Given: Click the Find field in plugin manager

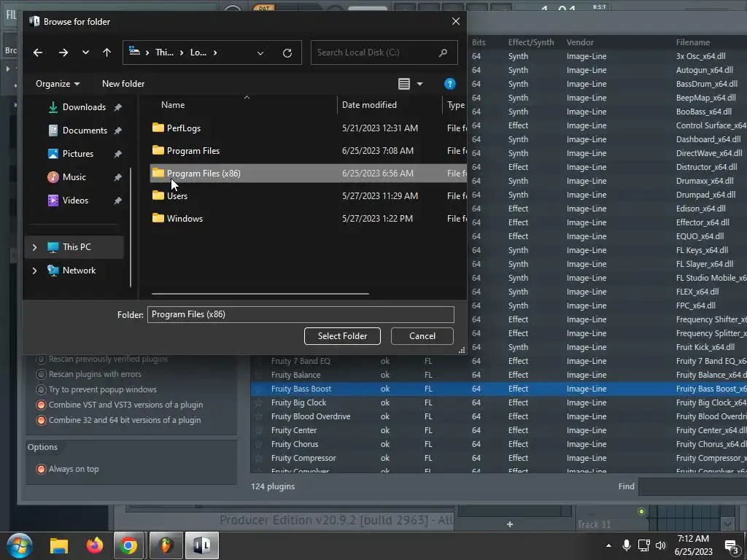Looking at the screenshot, I should [x=693, y=486].
